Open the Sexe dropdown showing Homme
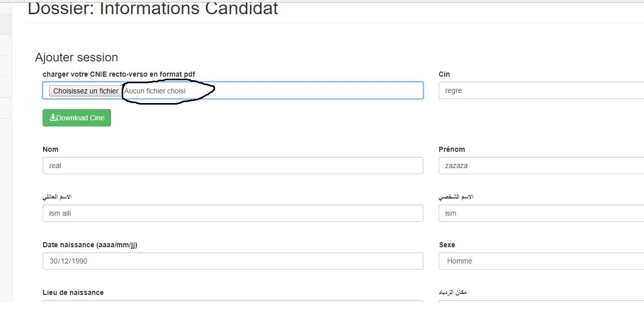644x329 pixels. (541, 261)
